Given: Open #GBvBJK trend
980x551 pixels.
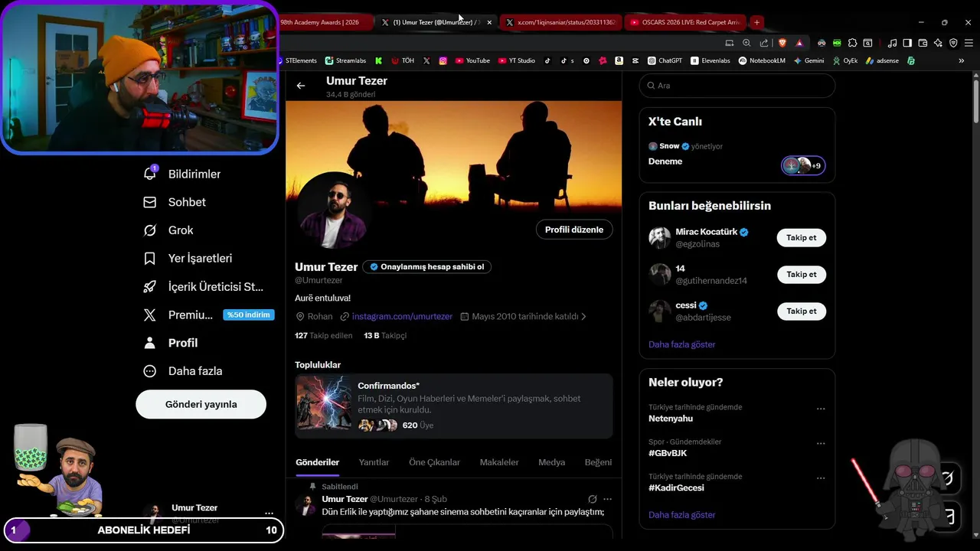Looking at the screenshot, I should pyautogui.click(x=668, y=453).
